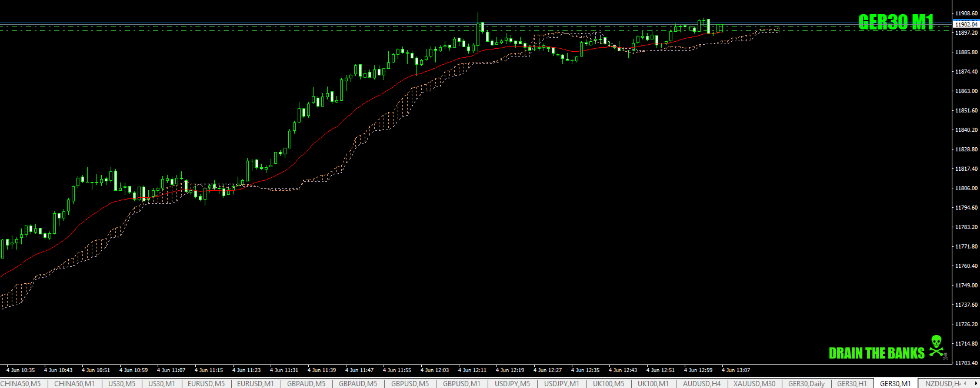Select the EURUSD,M1 chart tab
980x388 pixels.
click(255, 383)
